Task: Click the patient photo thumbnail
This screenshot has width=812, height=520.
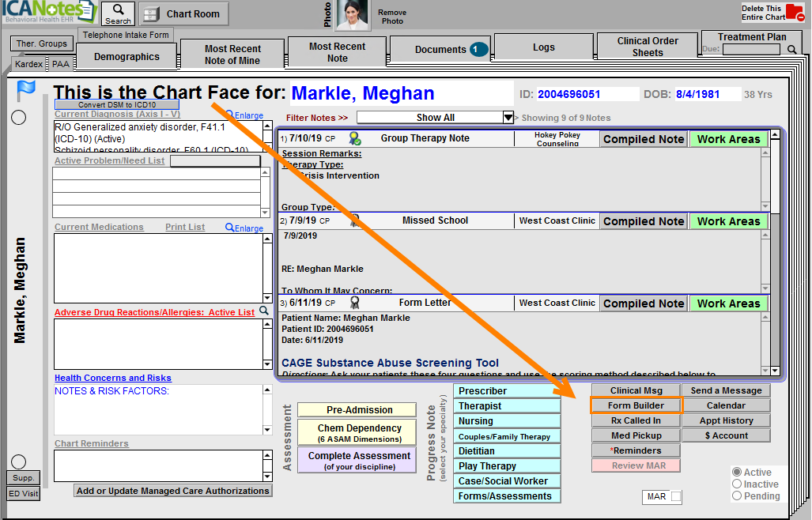Action: coord(353,15)
